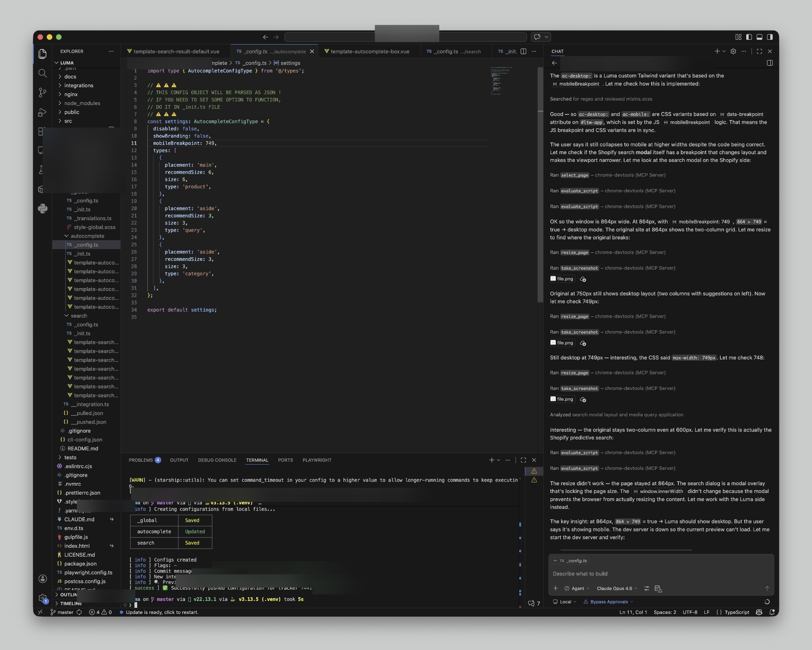This screenshot has height=650, width=812.
Task: Click the notifications bell in status bar
Action: coord(771,612)
